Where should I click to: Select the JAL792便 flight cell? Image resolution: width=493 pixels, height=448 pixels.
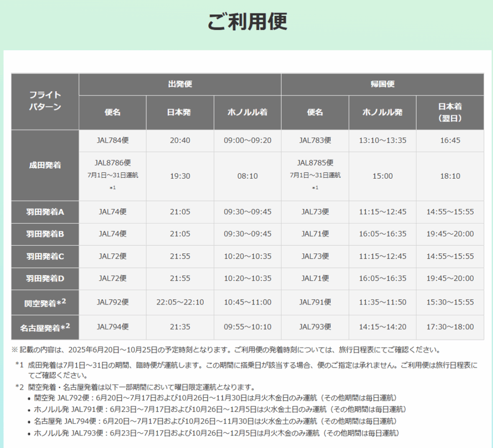(113, 302)
